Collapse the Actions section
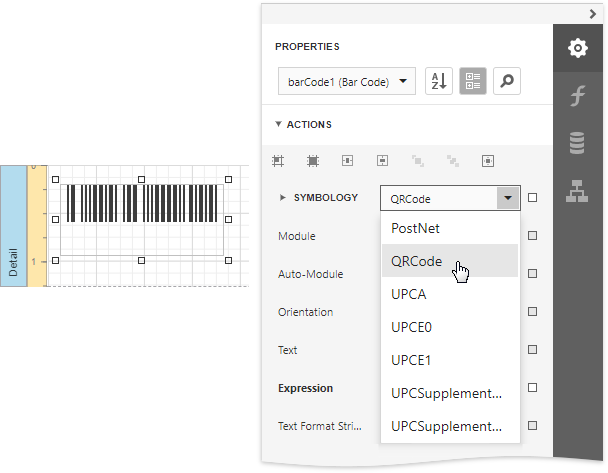 pos(279,125)
